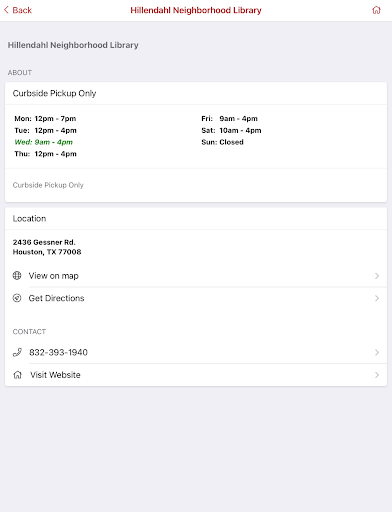Image resolution: width=392 pixels, height=512 pixels.
Task: Tap the chevron beside the phone number
Action: tap(377, 352)
